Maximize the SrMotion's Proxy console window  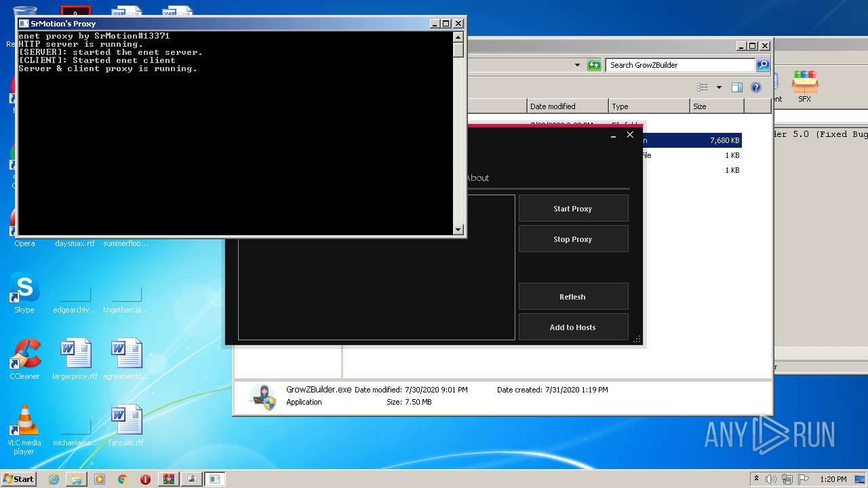pos(446,23)
